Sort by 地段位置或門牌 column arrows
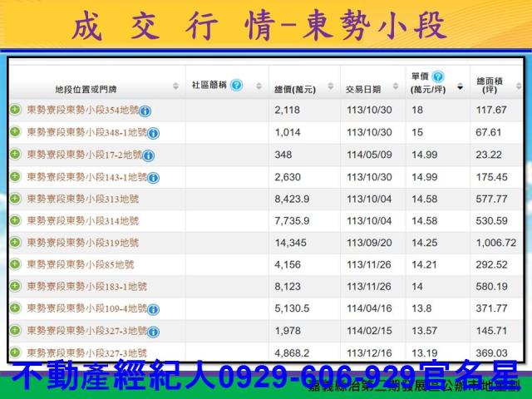The width and height of the screenshot is (532, 399). coord(175,87)
